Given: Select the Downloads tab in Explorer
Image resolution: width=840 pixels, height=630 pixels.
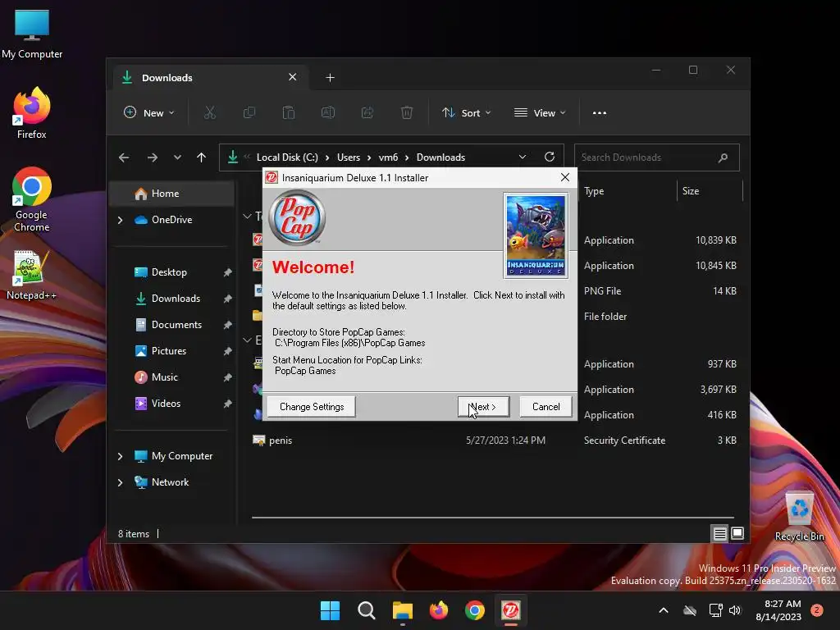Looking at the screenshot, I should tap(211, 78).
